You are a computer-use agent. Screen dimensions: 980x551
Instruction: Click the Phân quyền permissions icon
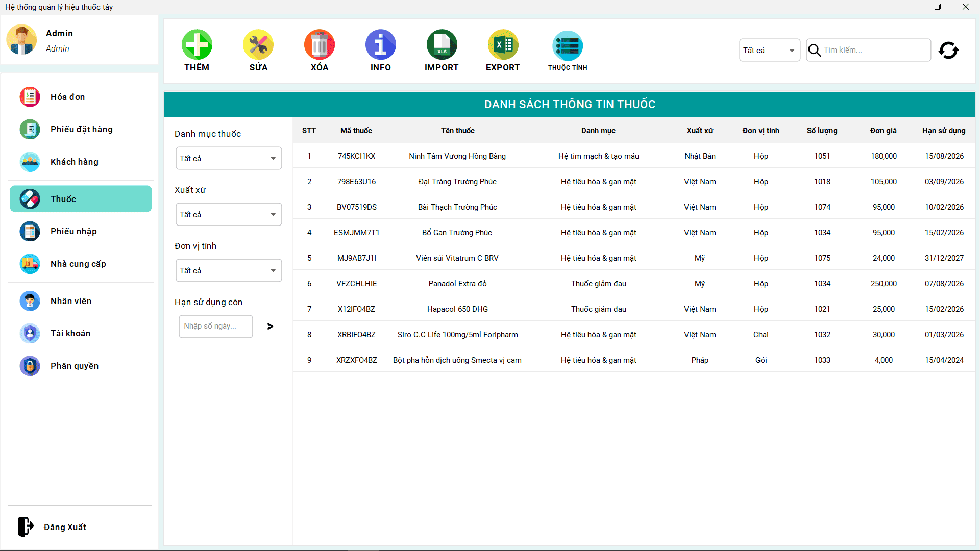point(30,366)
